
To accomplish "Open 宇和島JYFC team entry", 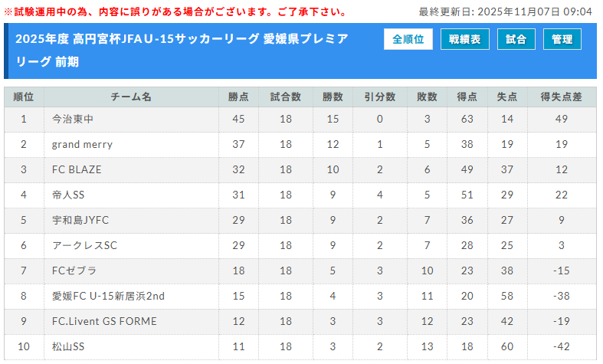I will (x=80, y=220).
